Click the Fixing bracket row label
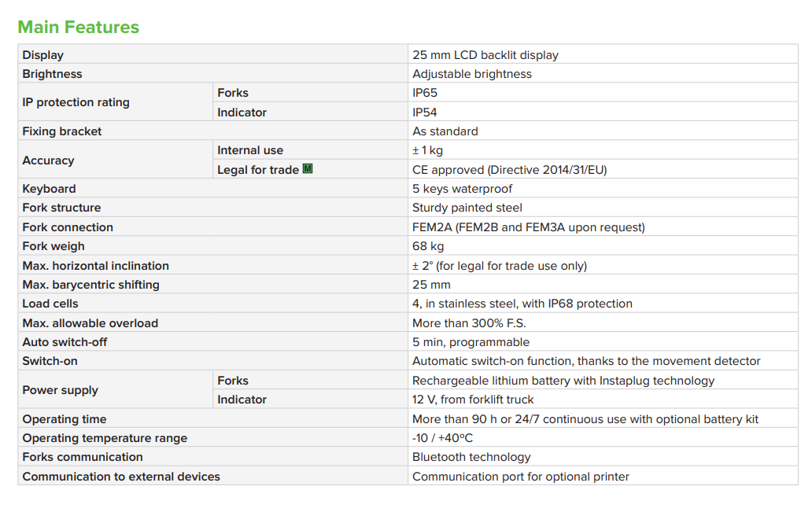The image size is (812, 512). [62, 131]
